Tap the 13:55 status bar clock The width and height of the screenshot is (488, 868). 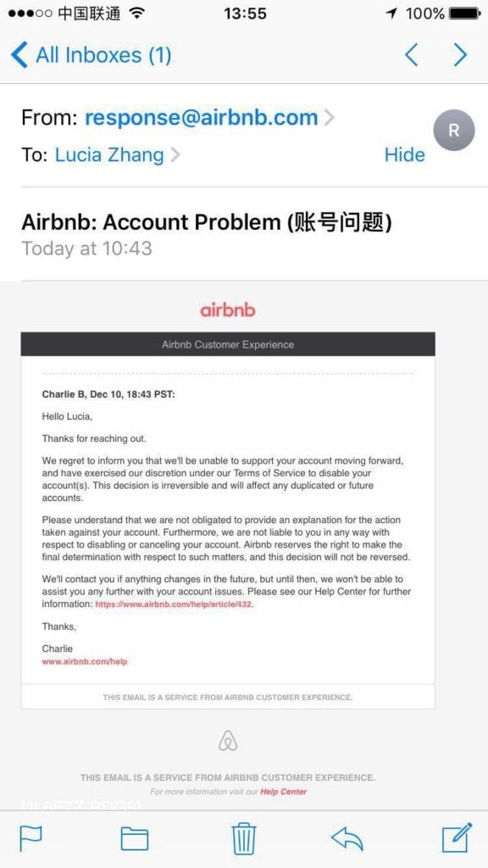point(245,14)
